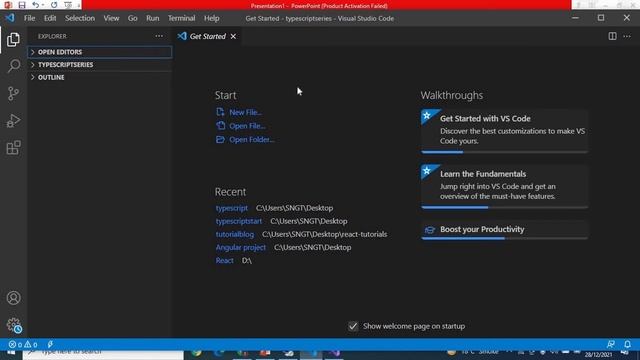The width and height of the screenshot is (640, 360).
Task: Open the File menu
Action: click(x=29, y=18)
